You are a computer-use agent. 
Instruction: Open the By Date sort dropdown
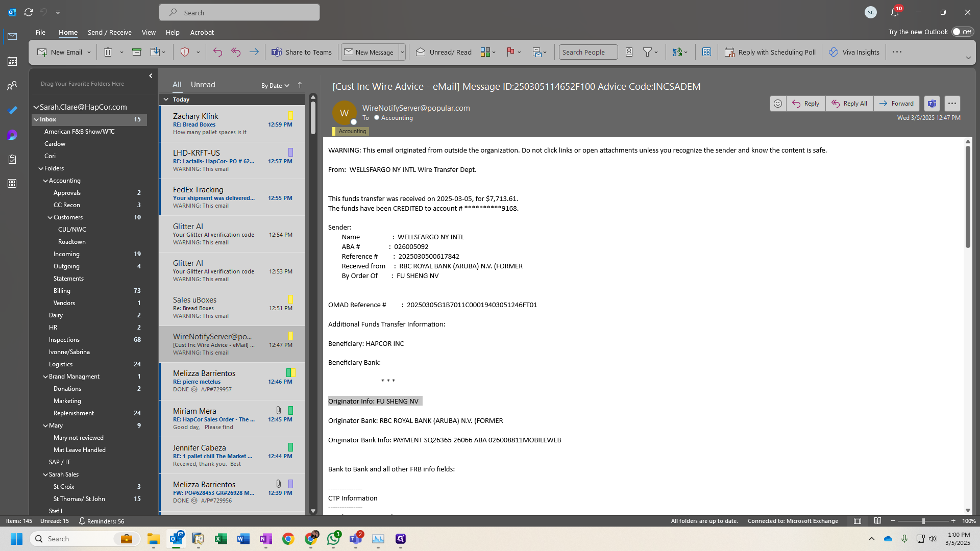click(275, 86)
